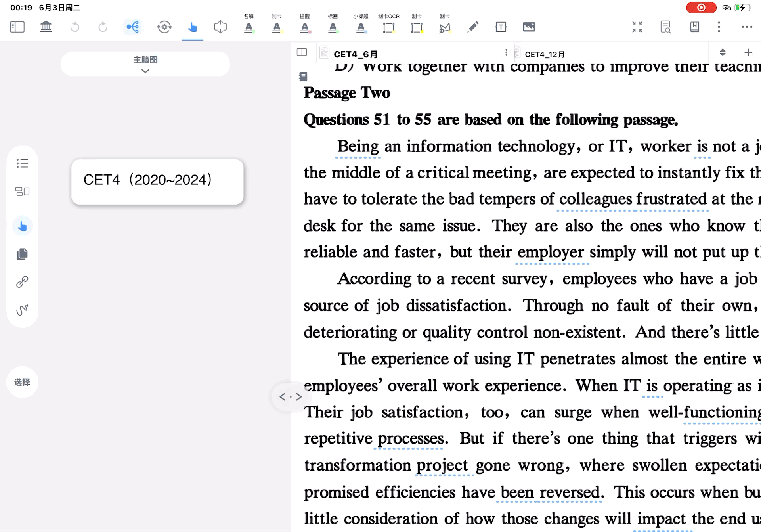Select the freehand curve tool in side panel
This screenshot has height=532, width=761.
point(22,310)
